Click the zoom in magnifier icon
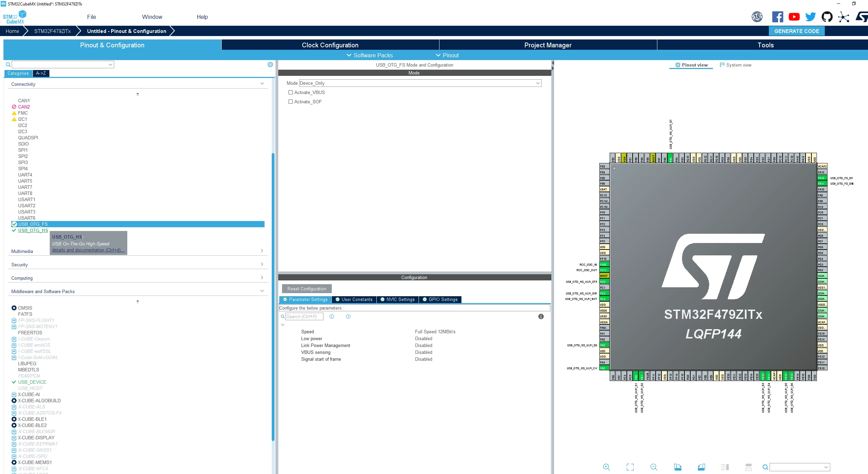The image size is (868, 474). point(606,467)
